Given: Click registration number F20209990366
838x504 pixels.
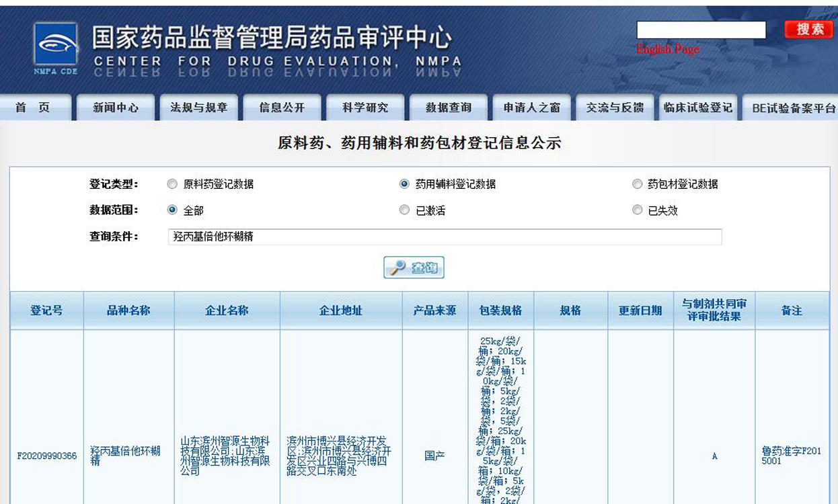Looking at the screenshot, I should point(46,456).
